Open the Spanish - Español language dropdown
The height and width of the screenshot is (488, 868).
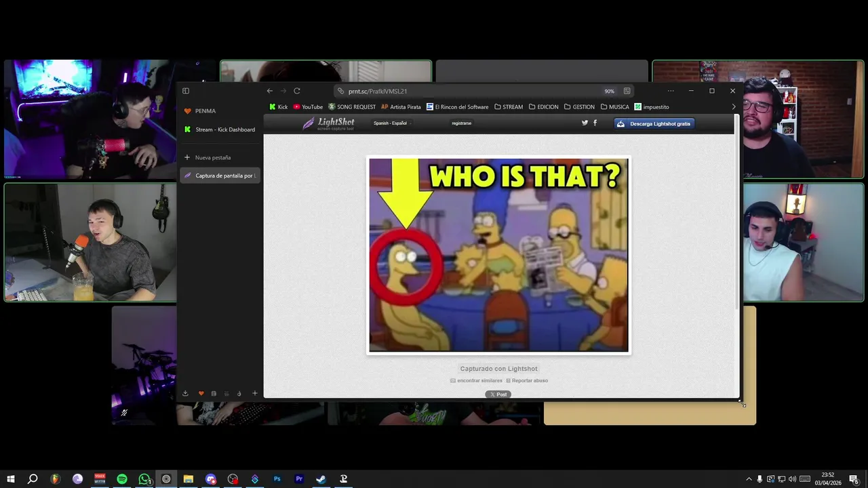(x=392, y=123)
